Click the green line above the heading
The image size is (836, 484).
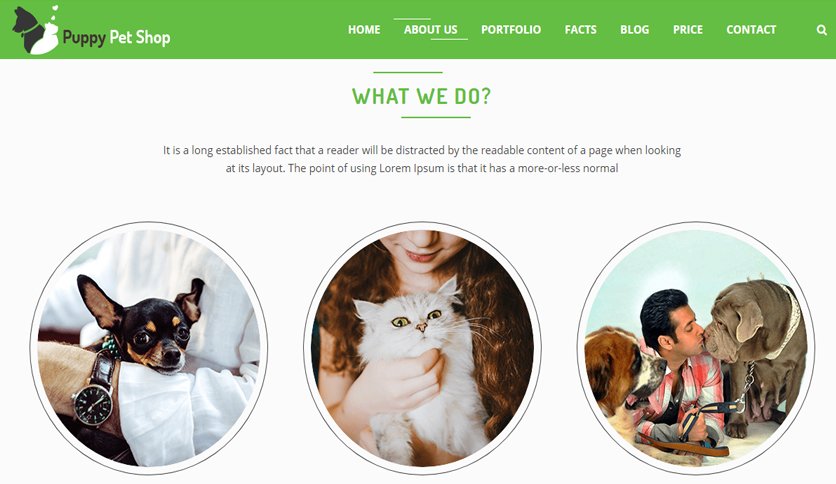tap(408, 72)
